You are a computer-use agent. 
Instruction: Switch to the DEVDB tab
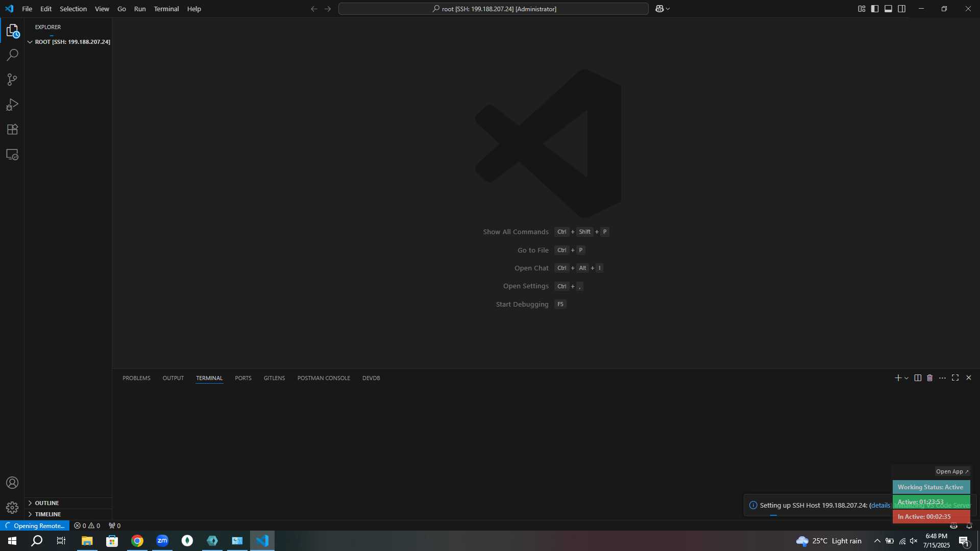coord(371,378)
